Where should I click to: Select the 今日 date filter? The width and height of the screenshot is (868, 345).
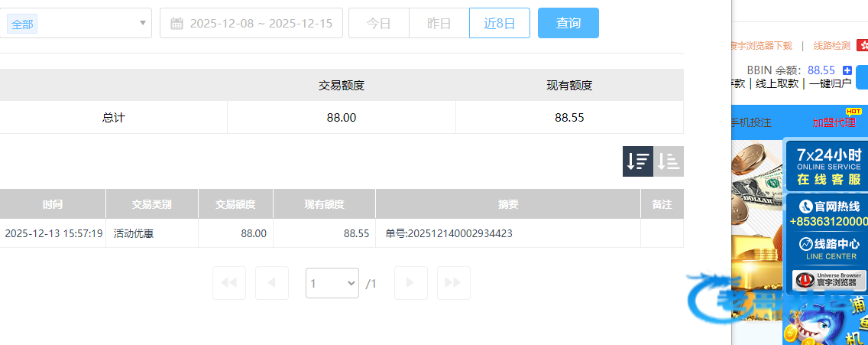pyautogui.click(x=378, y=24)
